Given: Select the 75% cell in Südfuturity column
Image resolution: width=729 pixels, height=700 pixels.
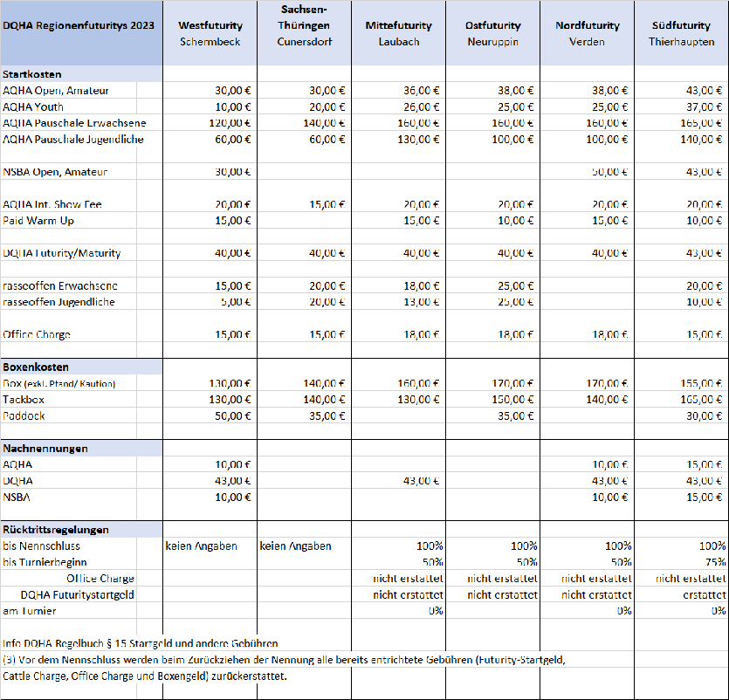Looking at the screenshot, I should pyautogui.click(x=712, y=562).
